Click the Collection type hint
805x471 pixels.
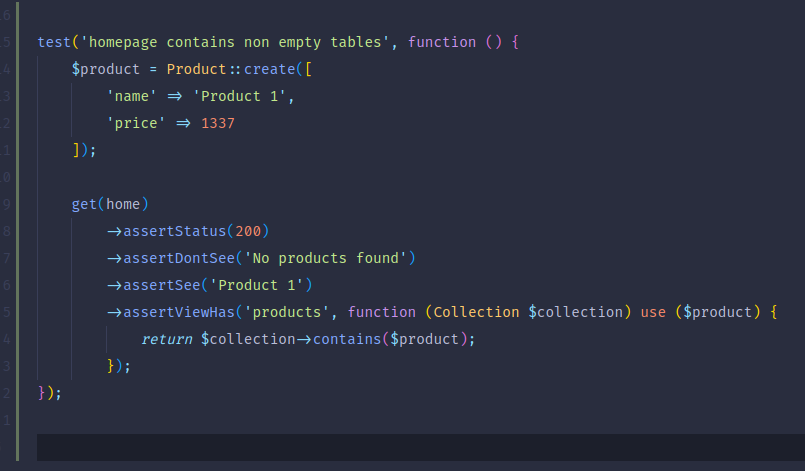pos(476,312)
